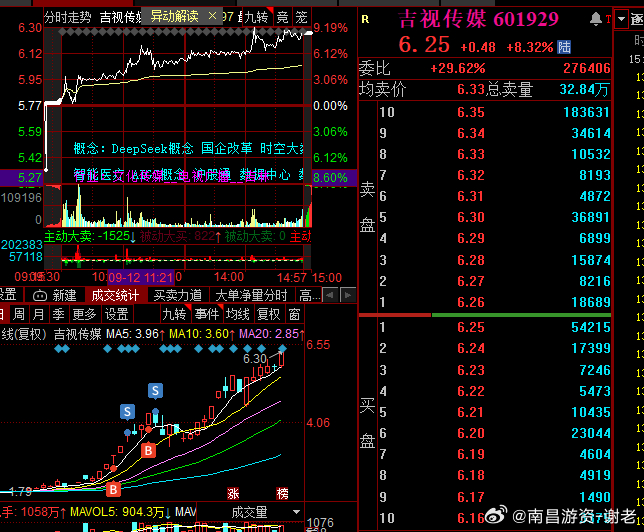Click the yellow R badge beside the stock name
Screen dimensions: 644x532
(x=365, y=19)
